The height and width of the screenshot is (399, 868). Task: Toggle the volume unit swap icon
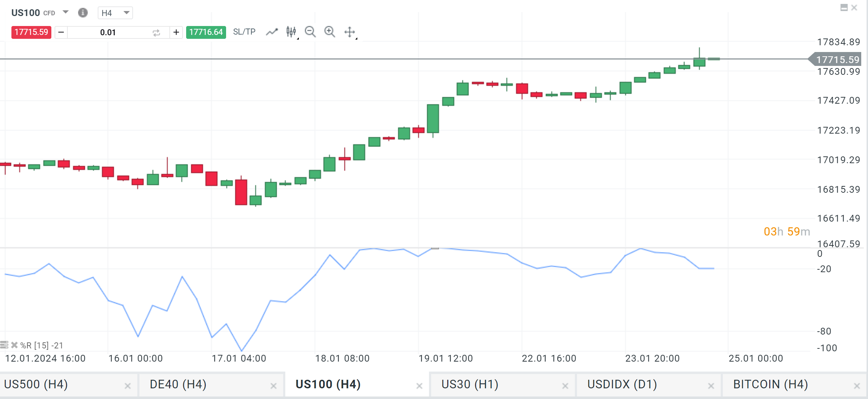(x=156, y=33)
